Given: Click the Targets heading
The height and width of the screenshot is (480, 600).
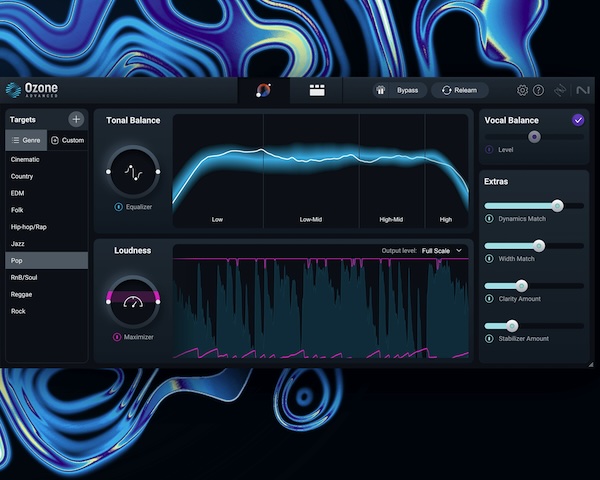Looking at the screenshot, I should (x=23, y=120).
